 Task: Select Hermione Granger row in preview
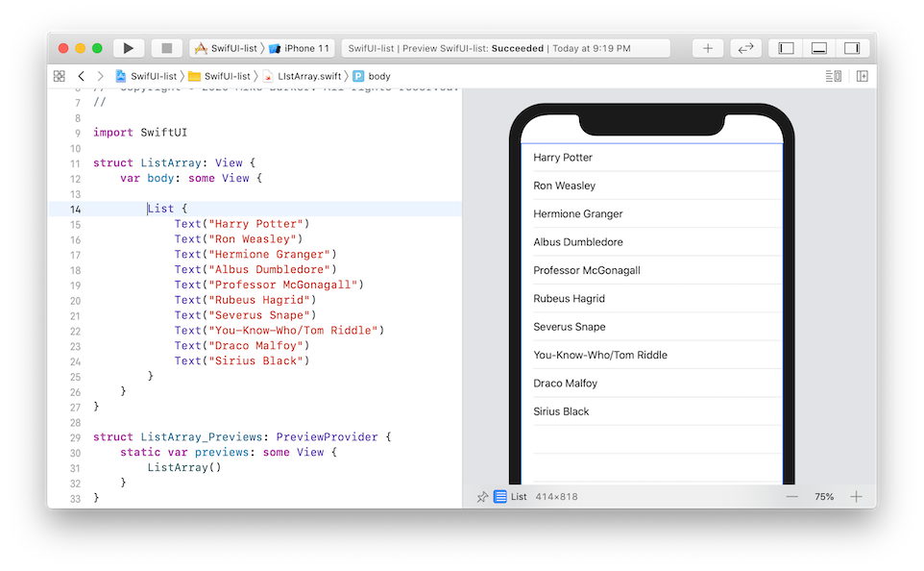652,214
